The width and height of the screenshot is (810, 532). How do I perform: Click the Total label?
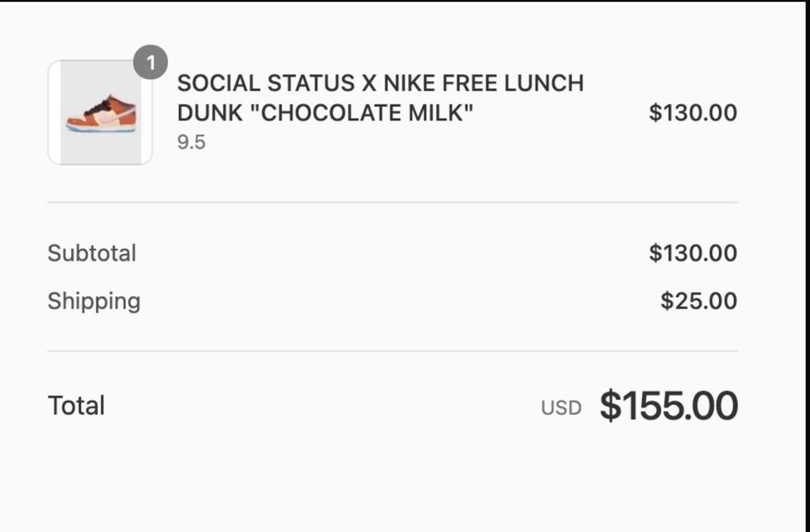[x=76, y=406]
